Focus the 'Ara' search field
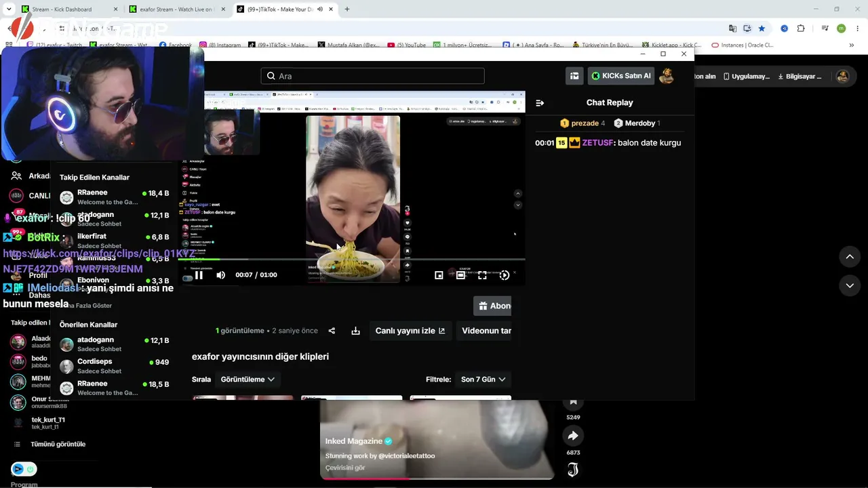868x488 pixels. point(372,76)
